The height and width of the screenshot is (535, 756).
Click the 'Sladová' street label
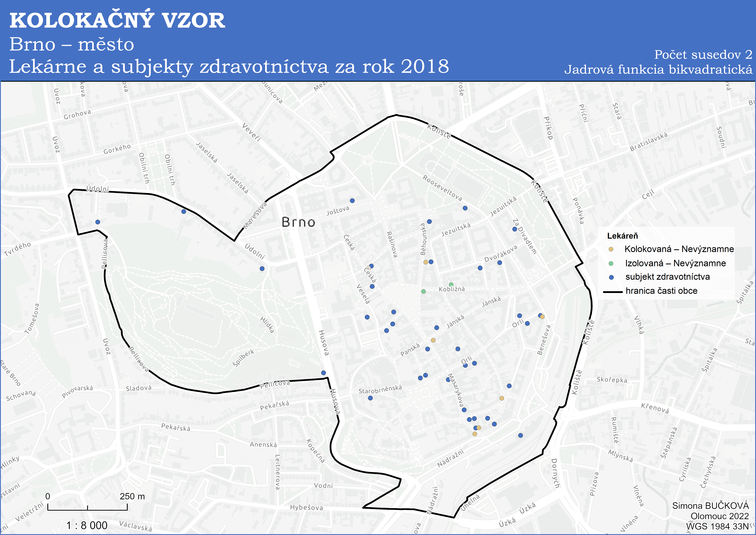(x=139, y=388)
